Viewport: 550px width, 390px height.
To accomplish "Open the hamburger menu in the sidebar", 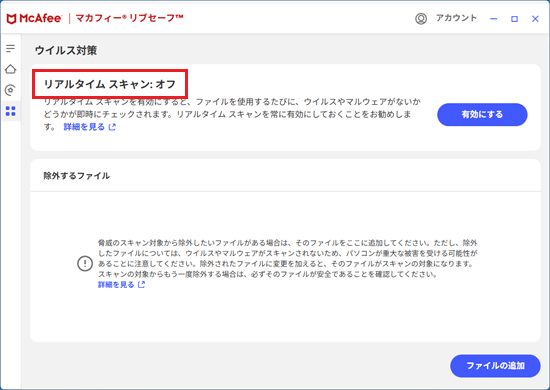I will (x=11, y=48).
